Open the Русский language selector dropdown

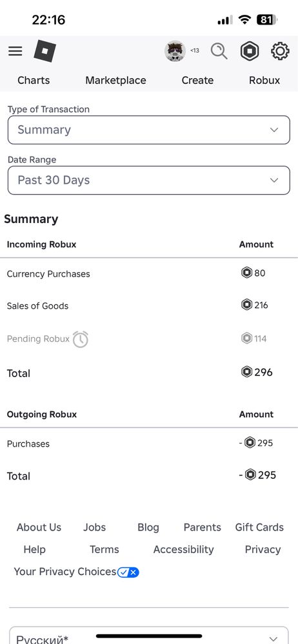click(149, 636)
